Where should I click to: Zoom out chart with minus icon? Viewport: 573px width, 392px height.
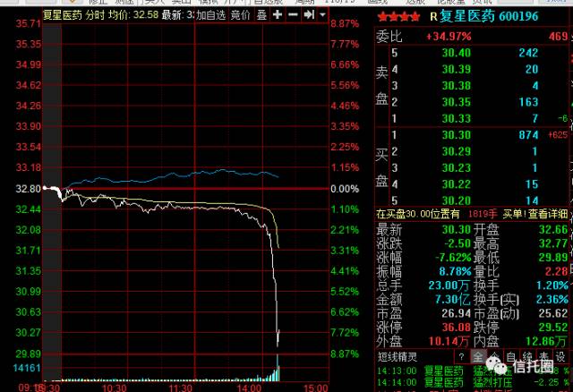[x=293, y=15]
